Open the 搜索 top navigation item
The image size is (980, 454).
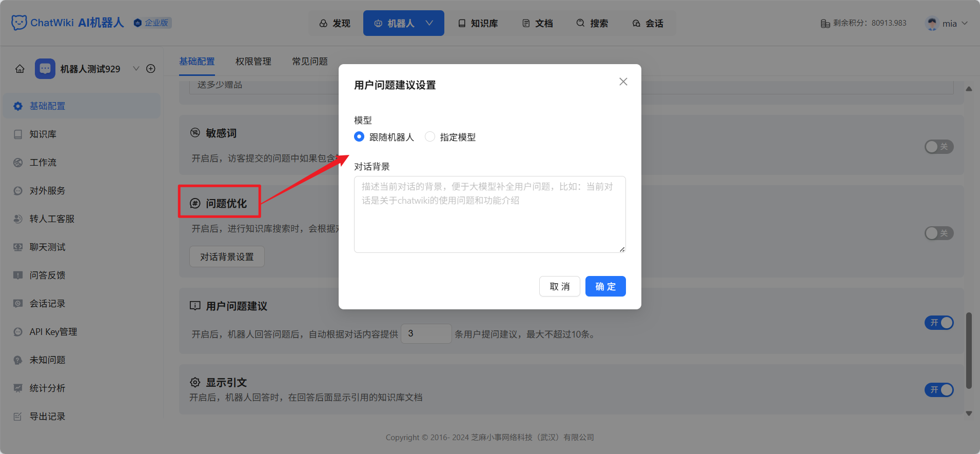(593, 23)
